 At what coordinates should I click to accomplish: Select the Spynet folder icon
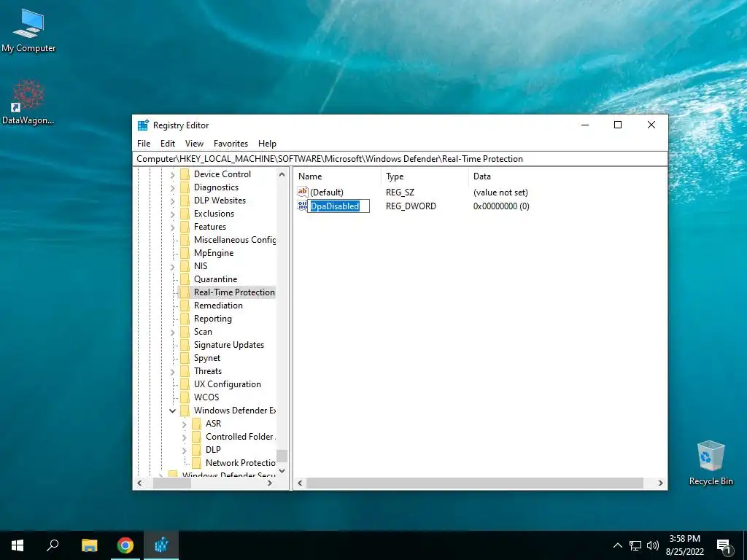pyautogui.click(x=185, y=357)
